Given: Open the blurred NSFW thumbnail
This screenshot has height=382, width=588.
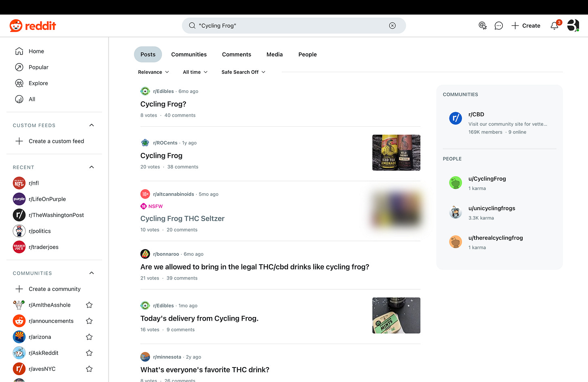Looking at the screenshot, I should coord(396,209).
